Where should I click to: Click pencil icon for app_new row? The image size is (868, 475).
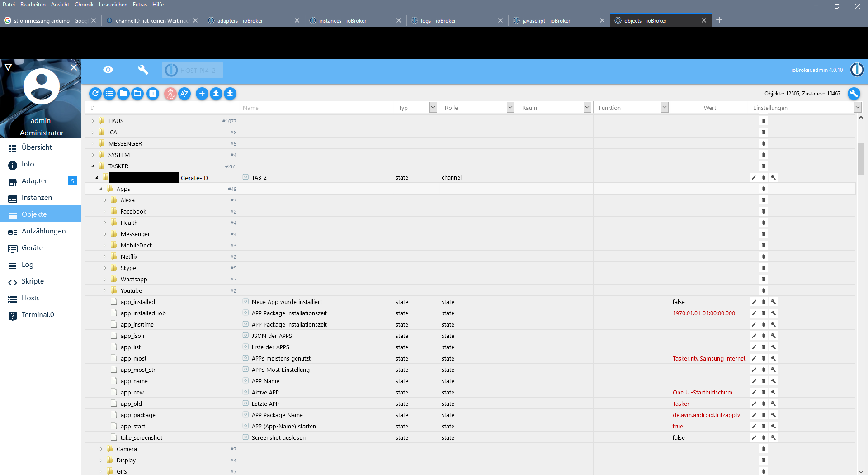[754, 393]
